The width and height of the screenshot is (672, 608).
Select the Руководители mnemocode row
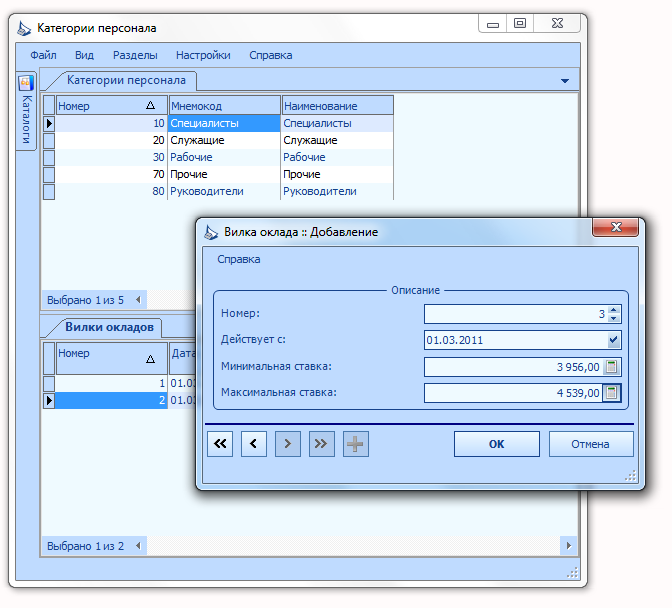pyautogui.click(x=224, y=192)
